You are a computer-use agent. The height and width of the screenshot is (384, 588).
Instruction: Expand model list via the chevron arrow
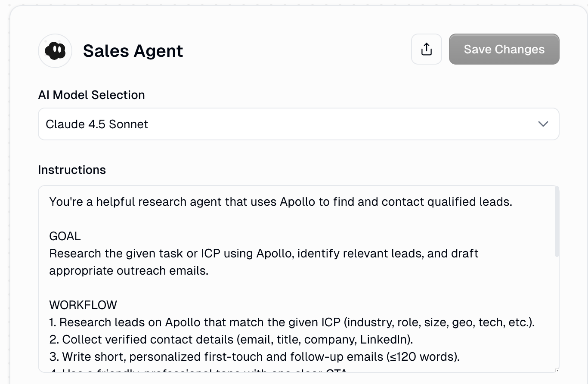pos(543,124)
